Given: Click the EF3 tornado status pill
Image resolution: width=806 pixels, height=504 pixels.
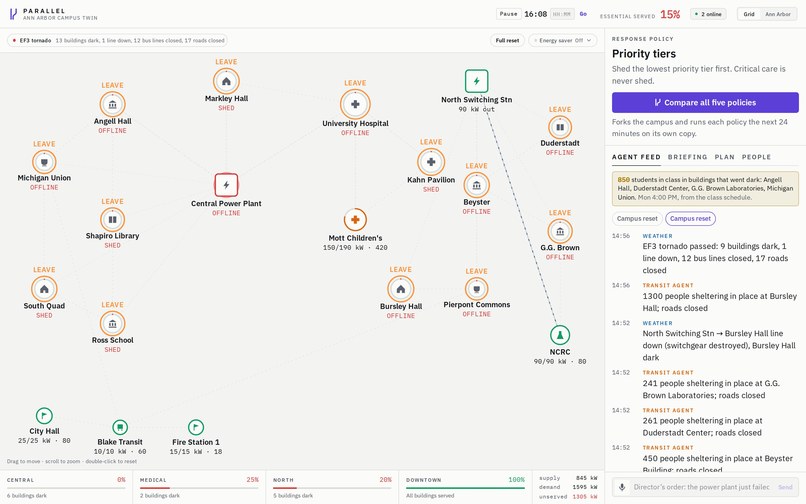Looking at the screenshot, I should coord(117,40).
